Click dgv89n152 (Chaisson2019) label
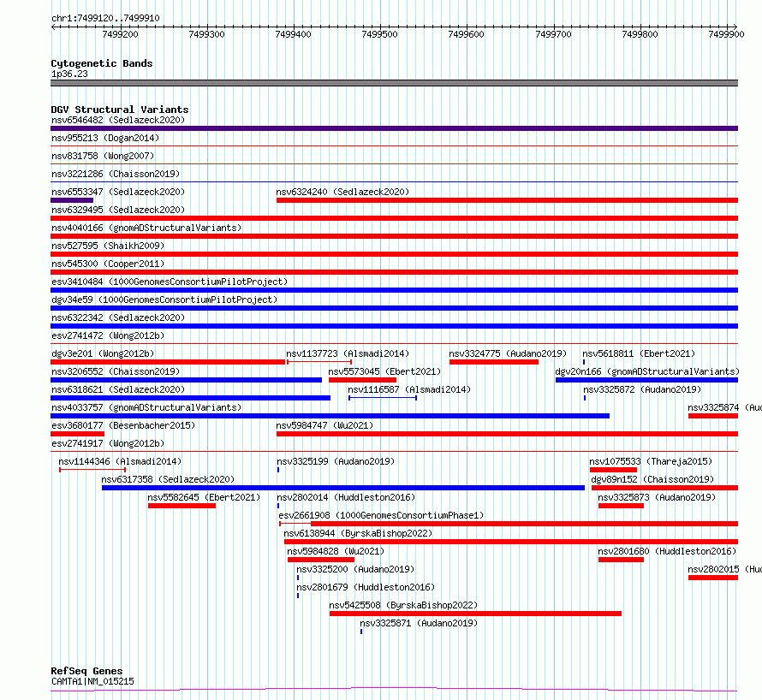The height and width of the screenshot is (700, 762). (652, 479)
